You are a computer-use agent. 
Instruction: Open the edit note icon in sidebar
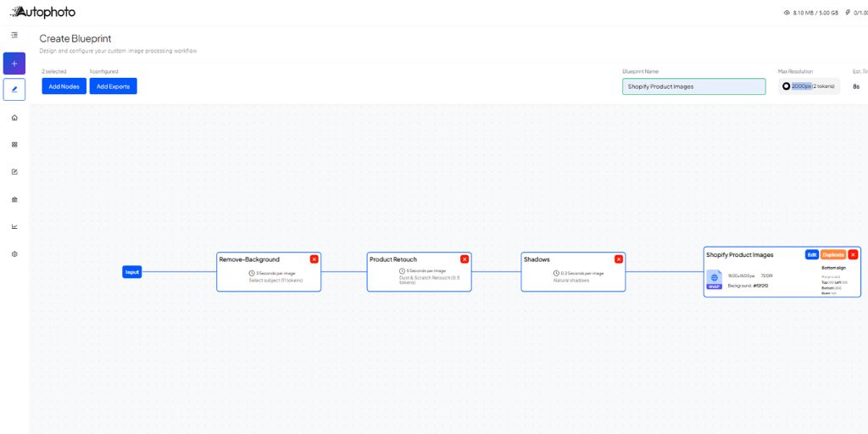[x=14, y=171]
